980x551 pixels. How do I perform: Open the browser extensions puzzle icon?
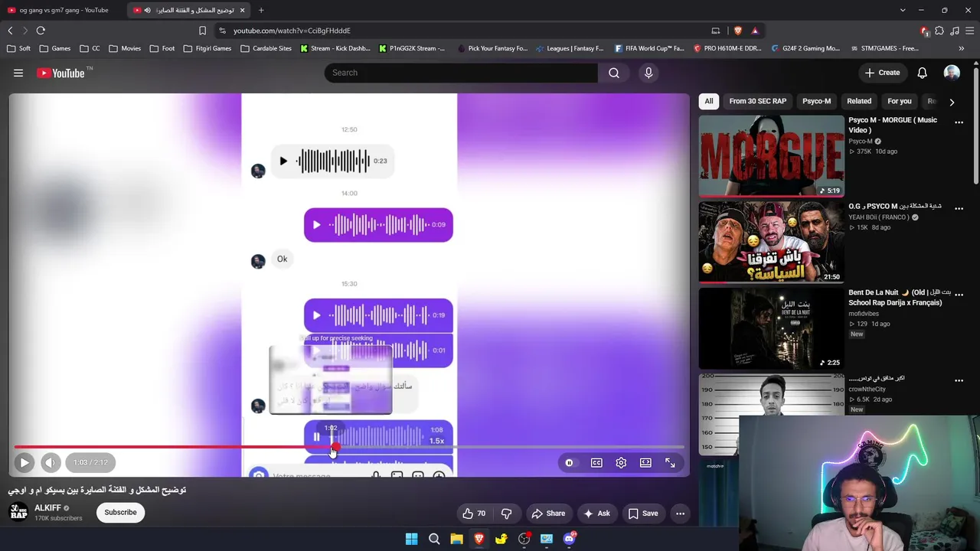point(939,31)
